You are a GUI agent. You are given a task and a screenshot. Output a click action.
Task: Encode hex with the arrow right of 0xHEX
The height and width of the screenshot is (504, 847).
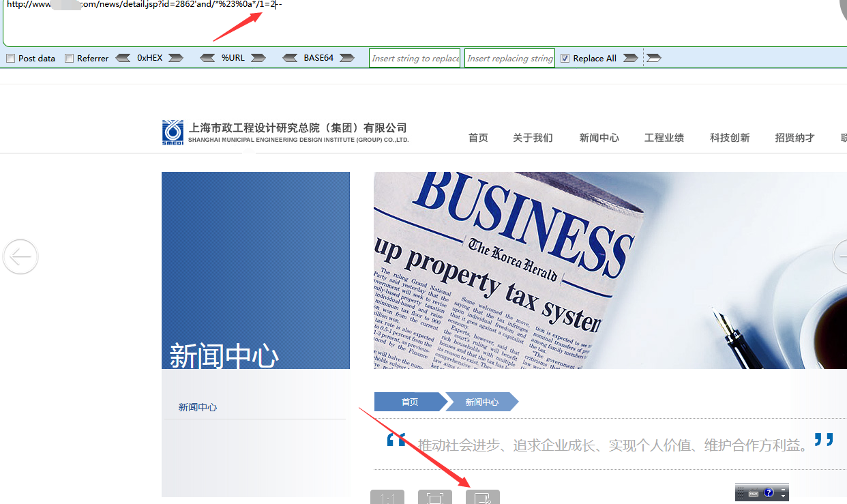[x=176, y=58]
